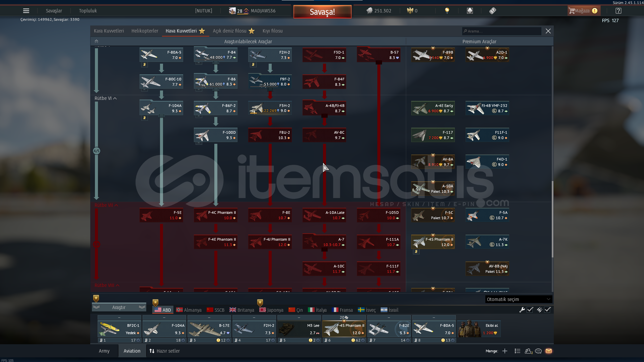Select SSCB nation
This screenshot has height=362, width=644.
(x=216, y=310)
